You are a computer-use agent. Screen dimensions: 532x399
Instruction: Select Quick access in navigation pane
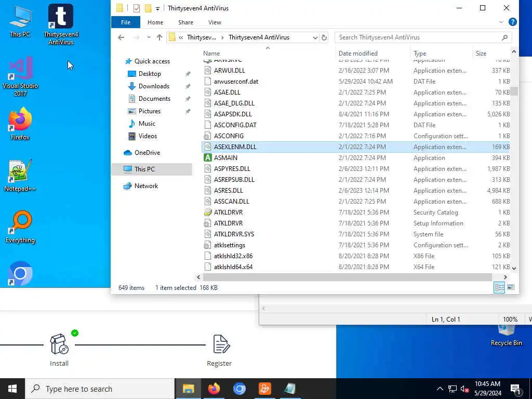(152, 61)
